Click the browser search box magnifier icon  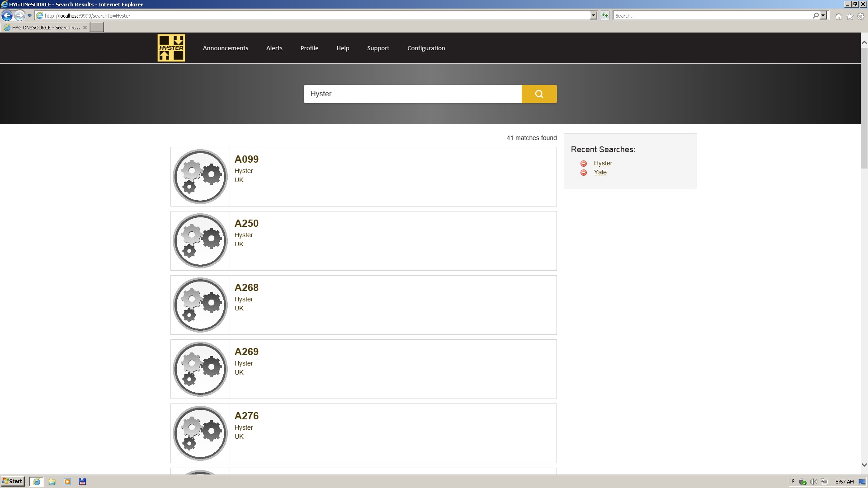coord(816,15)
